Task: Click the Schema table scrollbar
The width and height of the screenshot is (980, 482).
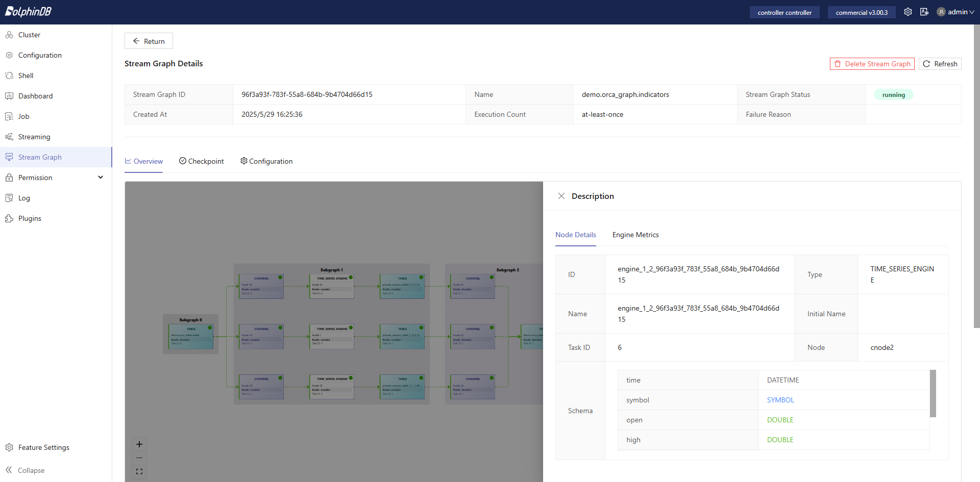Action: 933,393
